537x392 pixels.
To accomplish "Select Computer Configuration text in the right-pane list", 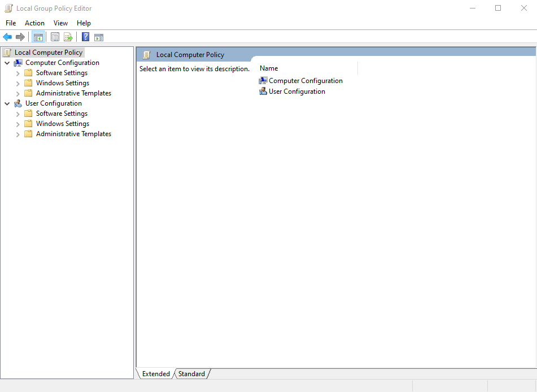I will pyautogui.click(x=305, y=81).
